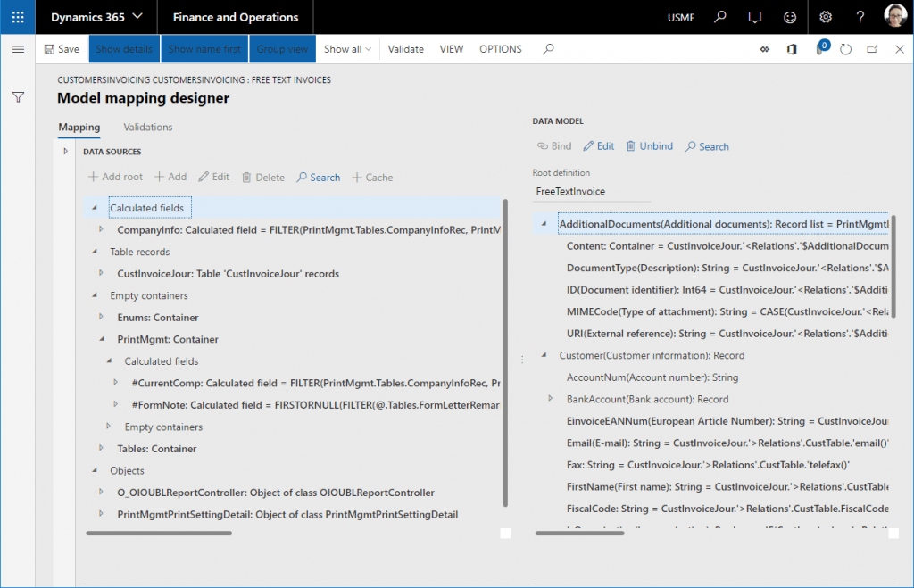Viewport: 914px width, 588px height.
Task: Click the Save button
Action: click(62, 49)
